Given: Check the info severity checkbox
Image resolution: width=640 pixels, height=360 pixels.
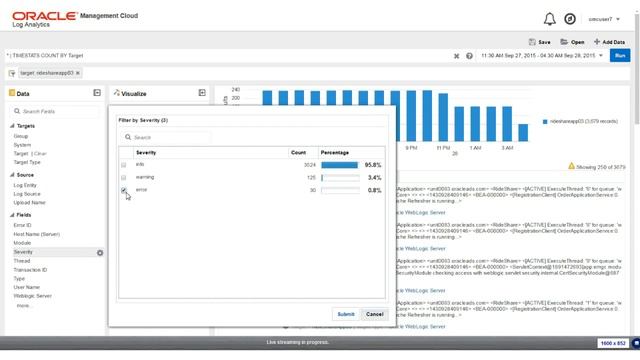Looking at the screenshot, I should [x=124, y=165].
